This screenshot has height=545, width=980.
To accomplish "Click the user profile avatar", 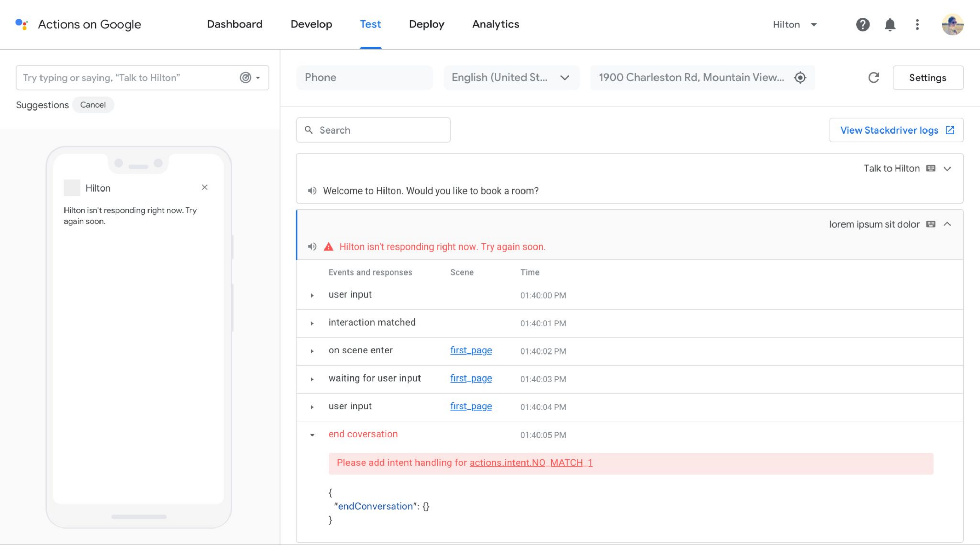I will point(952,25).
